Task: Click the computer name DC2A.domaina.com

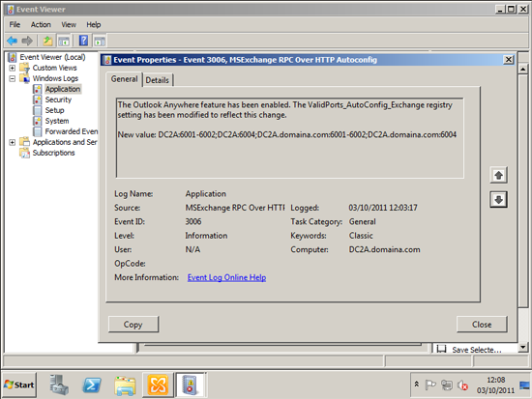Action: [384, 250]
